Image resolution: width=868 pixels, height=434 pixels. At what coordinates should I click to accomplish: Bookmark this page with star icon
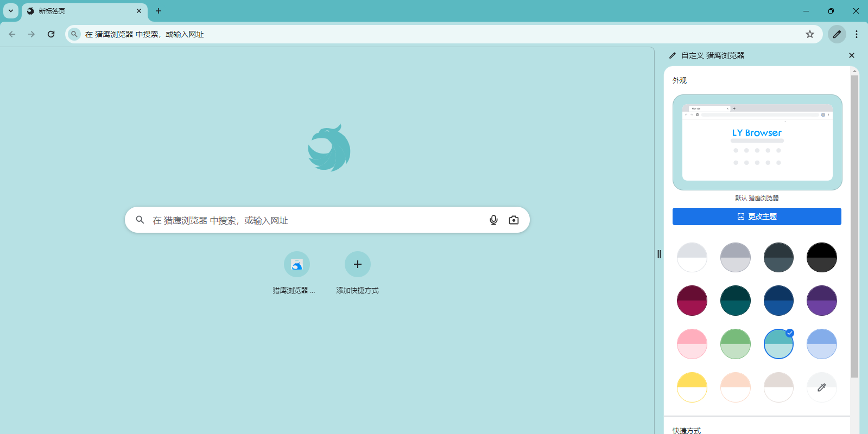click(809, 34)
